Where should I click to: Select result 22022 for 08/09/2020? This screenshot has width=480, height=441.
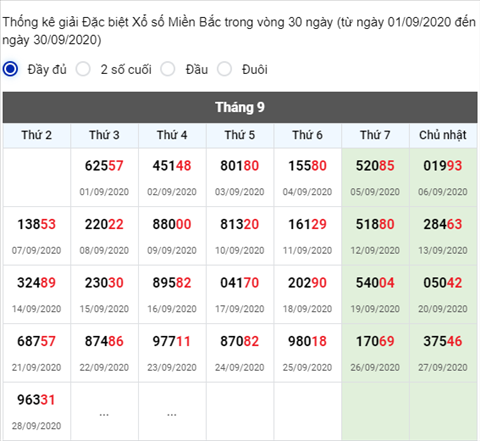(104, 224)
